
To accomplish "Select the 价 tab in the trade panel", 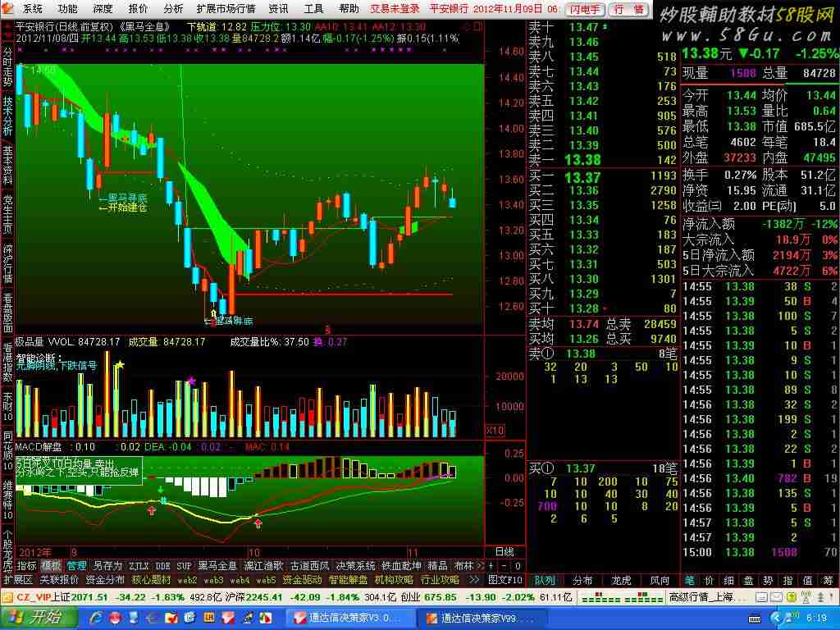I will (x=710, y=580).
